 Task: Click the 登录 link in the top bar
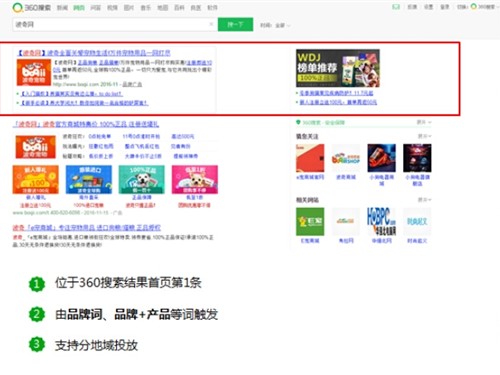pos(445,7)
